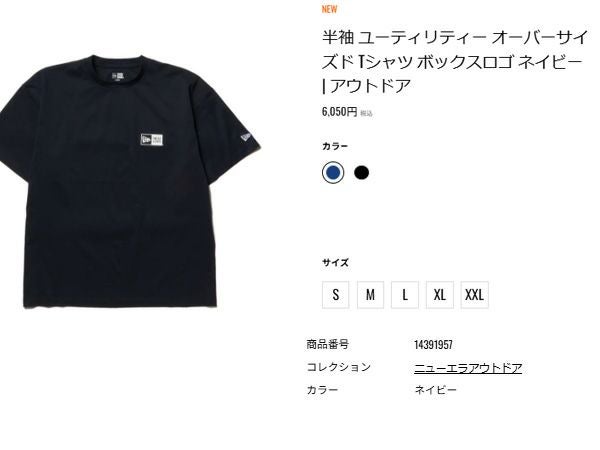This screenshot has height=450, width=600.
Task: Click the orange NEW badge
Action: click(x=329, y=9)
